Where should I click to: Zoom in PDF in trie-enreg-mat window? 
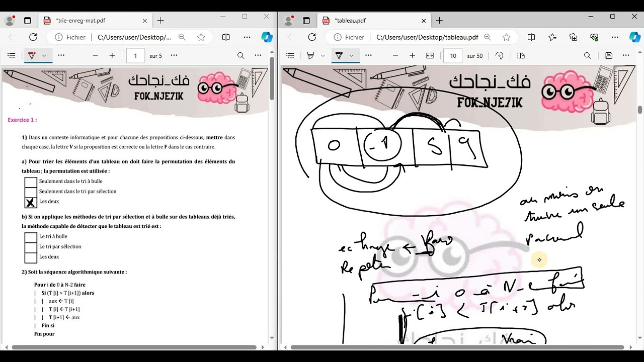click(x=112, y=56)
